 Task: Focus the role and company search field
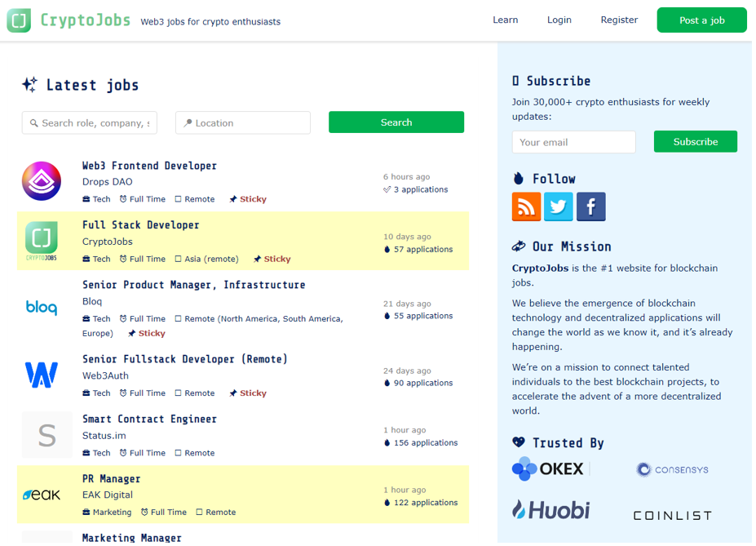pos(89,123)
